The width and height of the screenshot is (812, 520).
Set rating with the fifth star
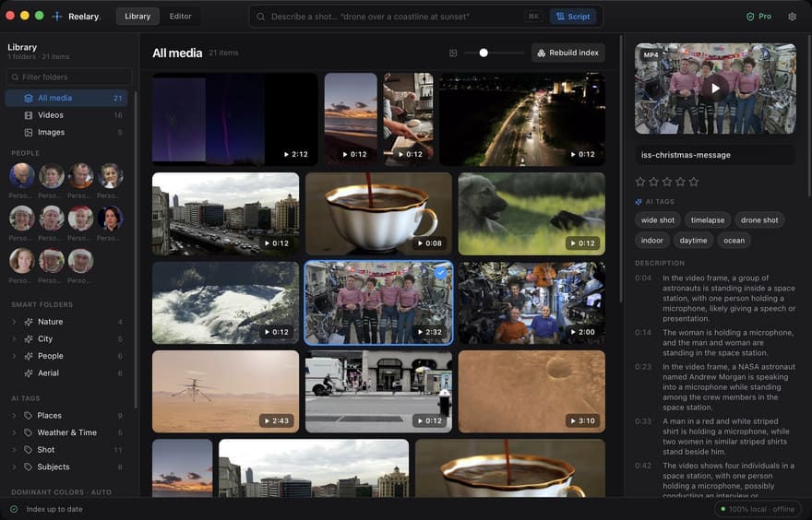(x=694, y=182)
